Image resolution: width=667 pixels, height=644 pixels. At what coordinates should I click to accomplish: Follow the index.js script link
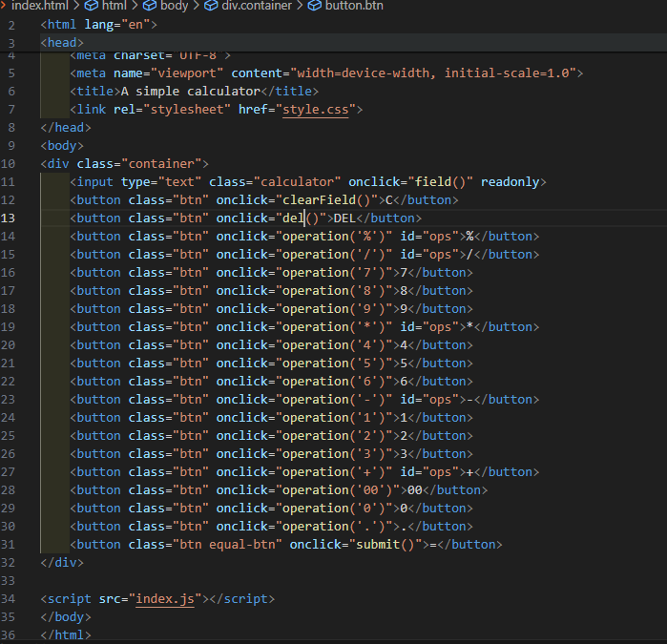coord(165,598)
